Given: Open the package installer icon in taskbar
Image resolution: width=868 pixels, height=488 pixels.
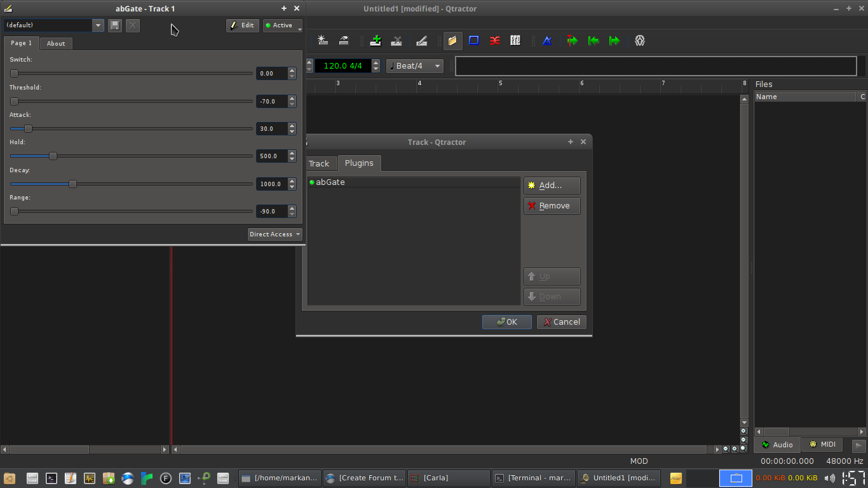Looking at the screenshot, I should pos(109,478).
